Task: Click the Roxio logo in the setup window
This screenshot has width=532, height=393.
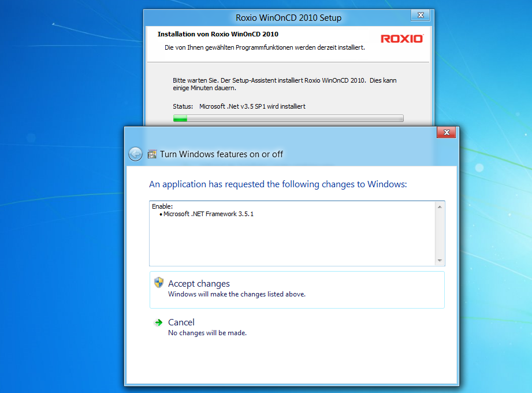Action: click(x=401, y=39)
